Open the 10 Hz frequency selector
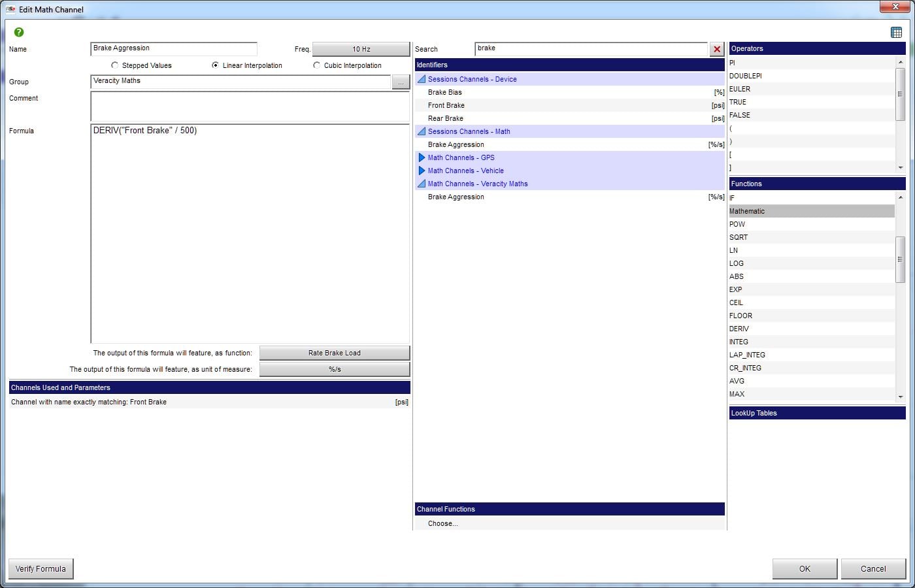 click(x=361, y=49)
